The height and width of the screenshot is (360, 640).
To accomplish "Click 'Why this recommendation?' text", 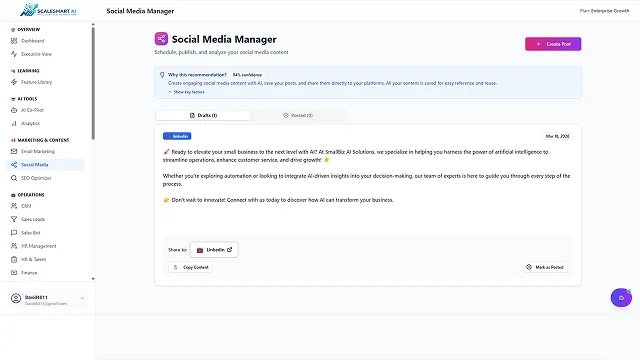I will pos(197,75).
